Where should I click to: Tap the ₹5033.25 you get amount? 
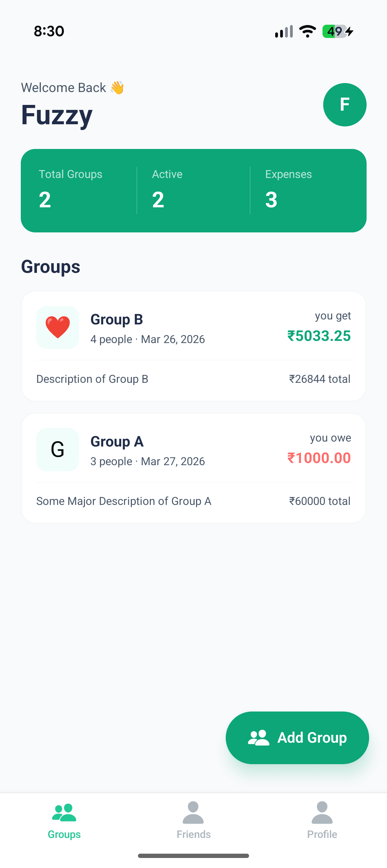click(x=319, y=336)
